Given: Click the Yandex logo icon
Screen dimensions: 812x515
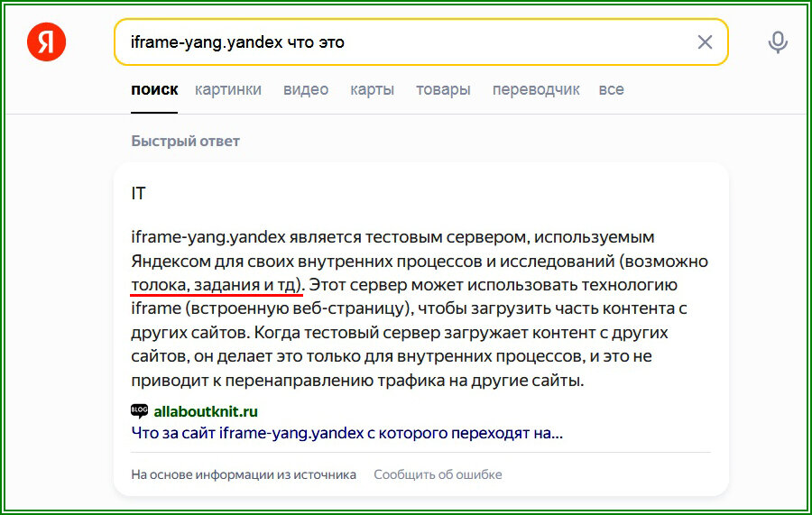Looking at the screenshot, I should [x=47, y=41].
